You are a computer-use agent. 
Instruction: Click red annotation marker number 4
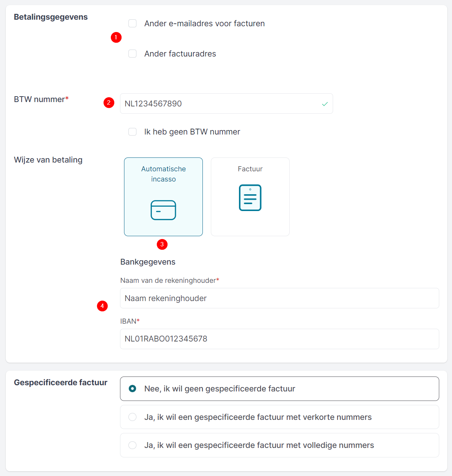point(102,306)
